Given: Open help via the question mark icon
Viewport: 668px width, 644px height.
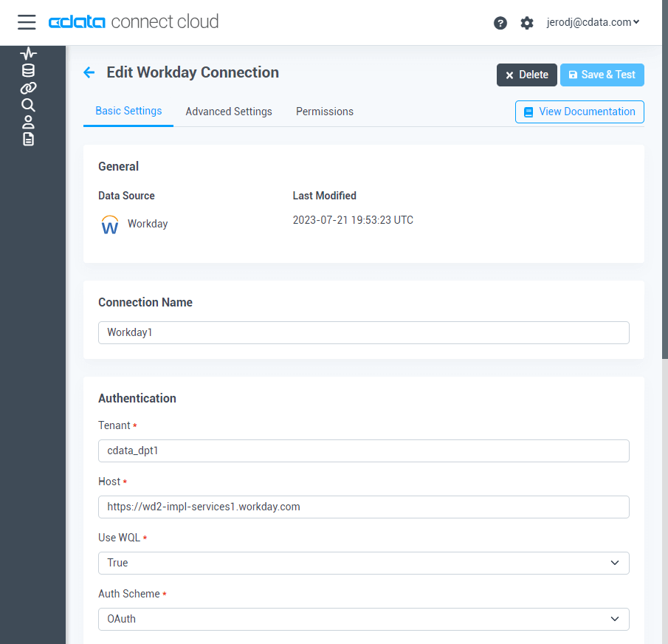Looking at the screenshot, I should (x=500, y=23).
